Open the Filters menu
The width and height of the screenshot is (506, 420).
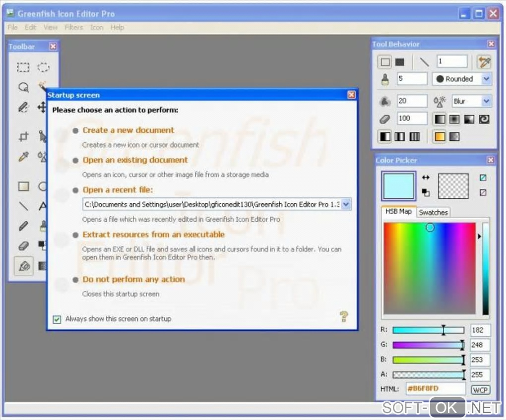(x=73, y=27)
